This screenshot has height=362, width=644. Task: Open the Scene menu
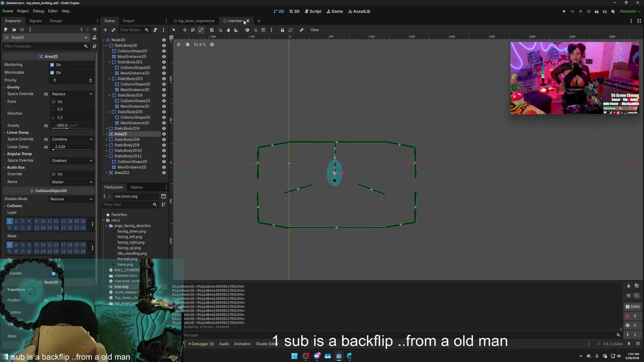point(8,11)
